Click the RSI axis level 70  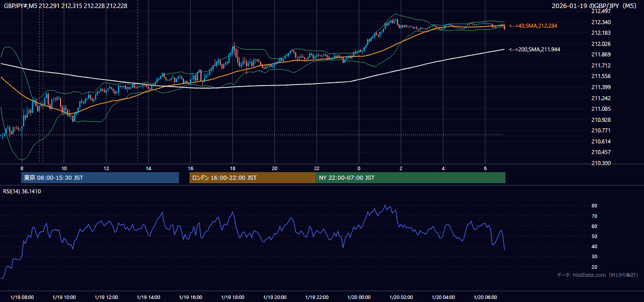click(x=594, y=216)
